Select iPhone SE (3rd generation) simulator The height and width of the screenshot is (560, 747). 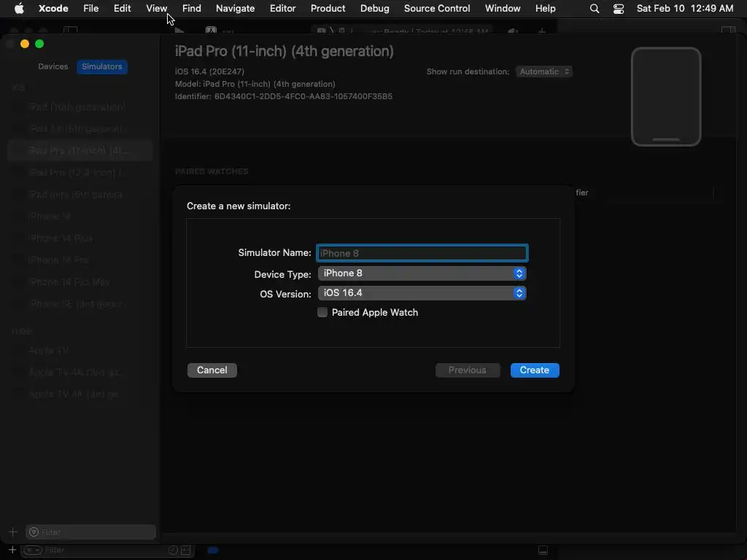click(80, 304)
